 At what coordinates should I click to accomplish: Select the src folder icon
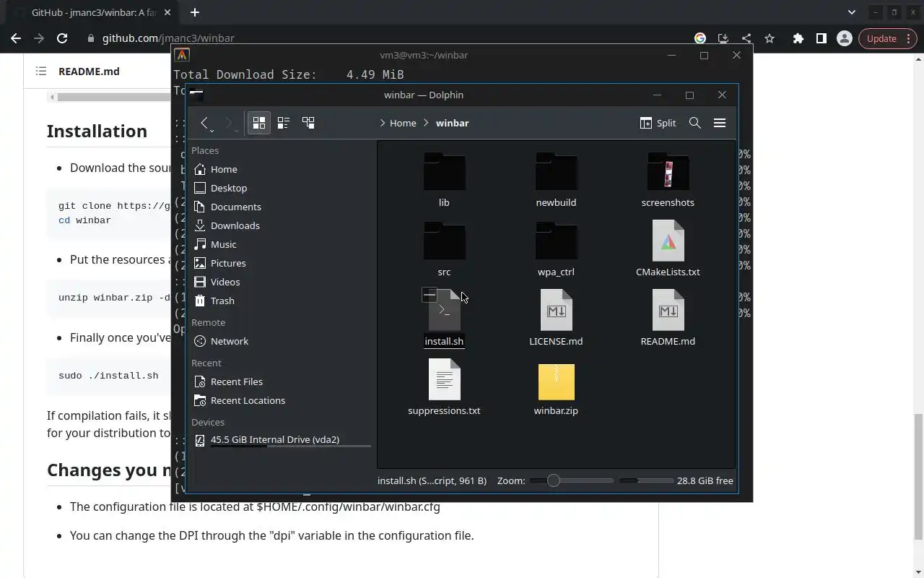pos(444,241)
